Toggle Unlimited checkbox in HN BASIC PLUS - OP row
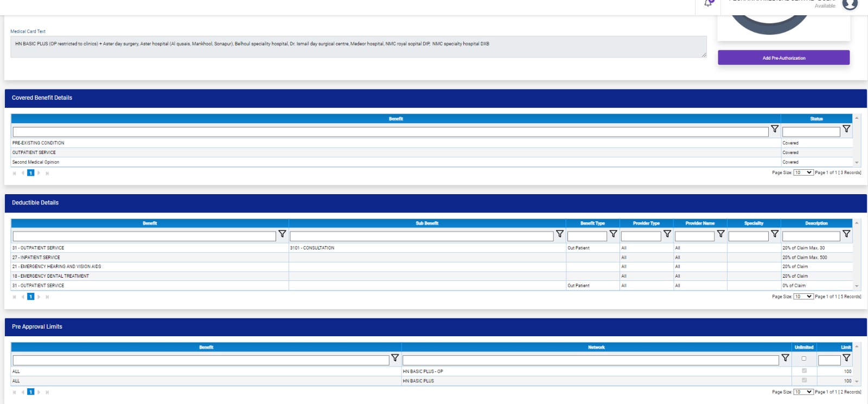The width and height of the screenshot is (868, 404). (x=804, y=371)
